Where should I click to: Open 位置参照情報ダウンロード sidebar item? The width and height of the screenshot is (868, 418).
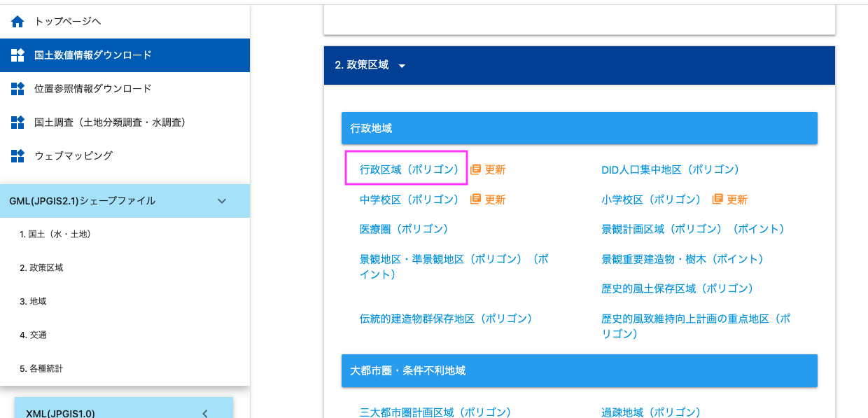click(125, 89)
